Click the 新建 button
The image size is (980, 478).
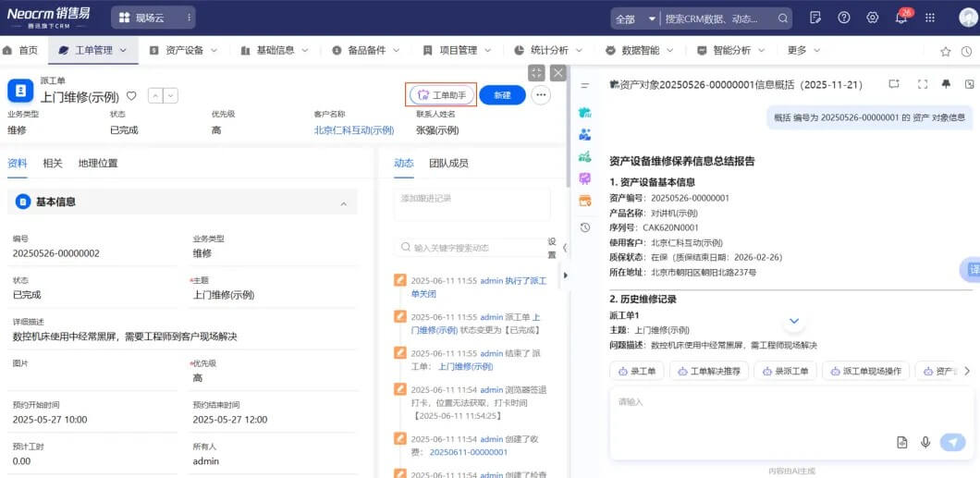point(502,95)
